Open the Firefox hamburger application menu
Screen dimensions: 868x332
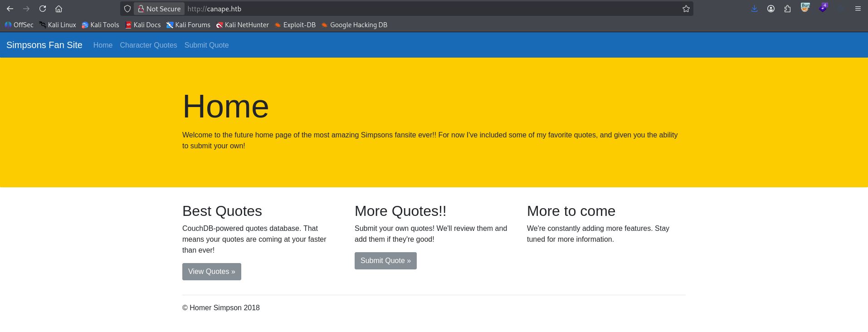tap(858, 9)
